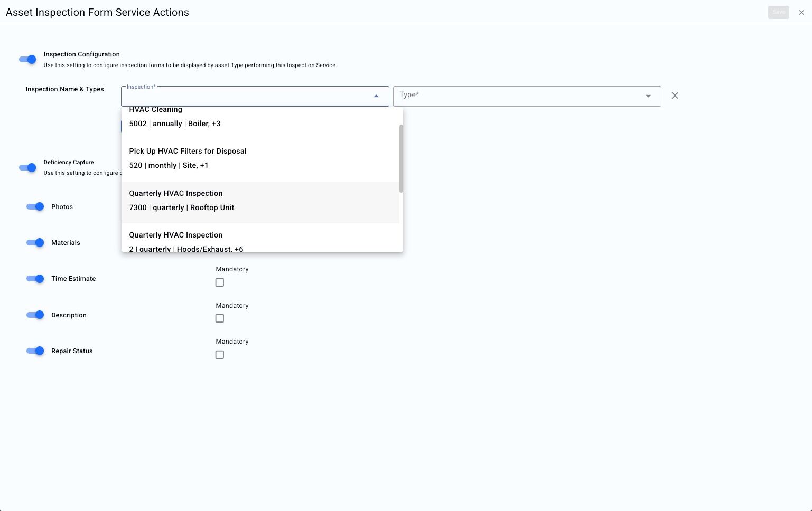Switch off the Materials toggle

pyautogui.click(x=35, y=243)
